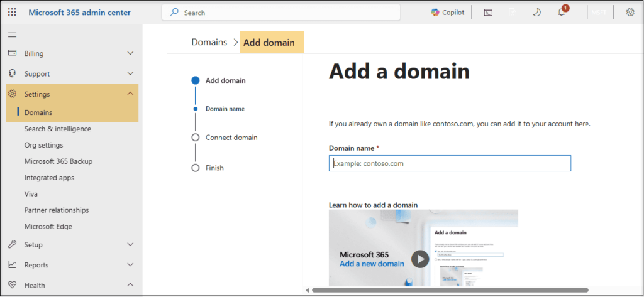Collapse navigation with hamburger icon
Screen dimensions: 644x297
click(x=13, y=35)
